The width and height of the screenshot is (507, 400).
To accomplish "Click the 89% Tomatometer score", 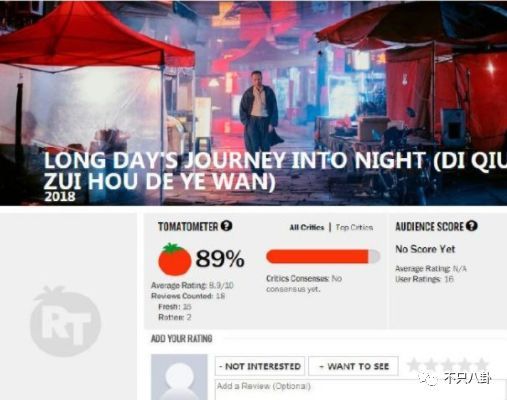I will (x=220, y=259).
